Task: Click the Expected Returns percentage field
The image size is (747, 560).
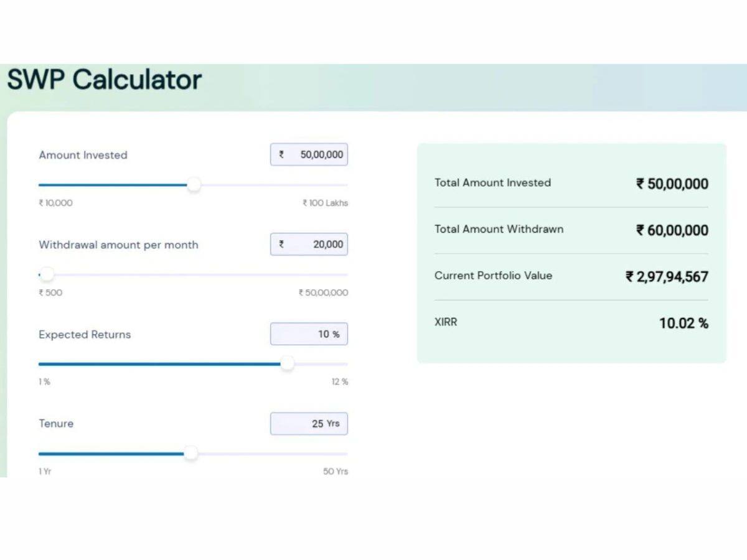Action: click(x=309, y=334)
